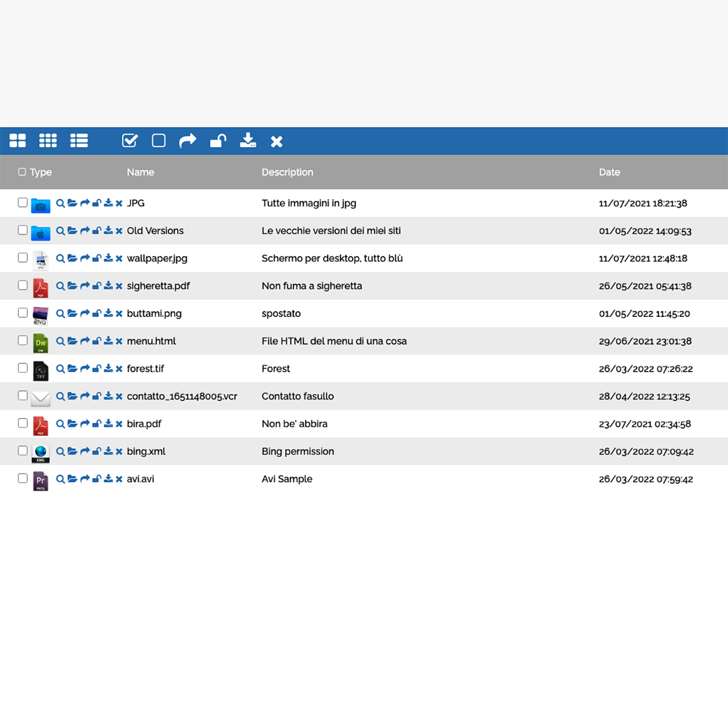Screen dimensions: 728x728
Task: Click the delete icon for buttami.png
Action: (x=119, y=314)
